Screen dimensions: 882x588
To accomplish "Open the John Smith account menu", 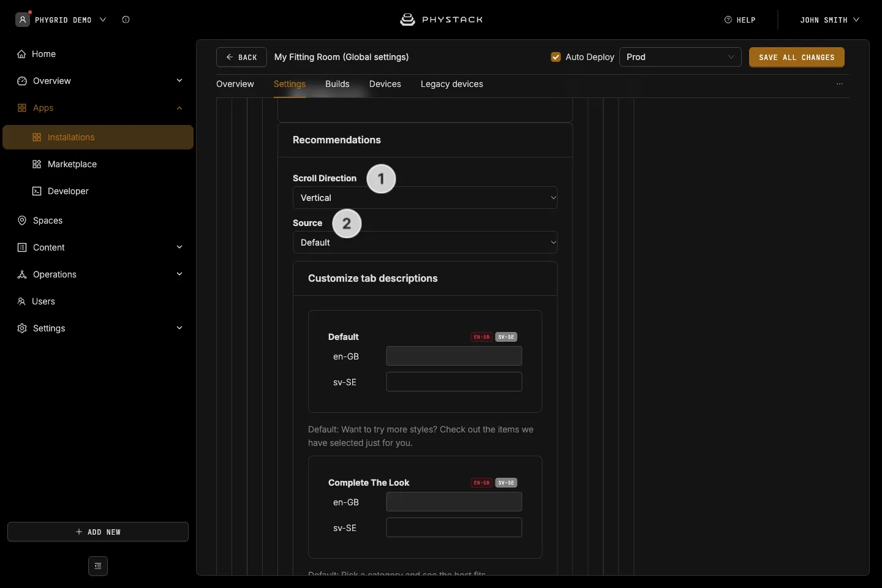I will tap(830, 20).
